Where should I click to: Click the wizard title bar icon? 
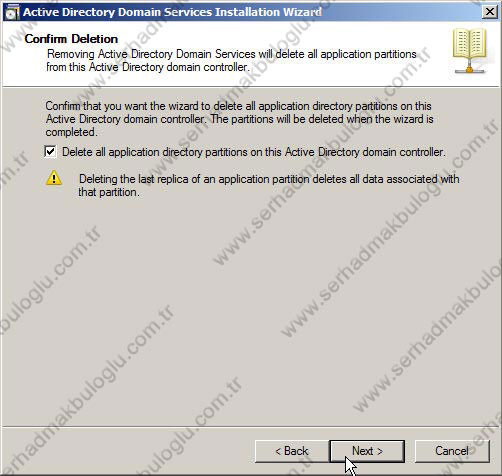click(12, 13)
